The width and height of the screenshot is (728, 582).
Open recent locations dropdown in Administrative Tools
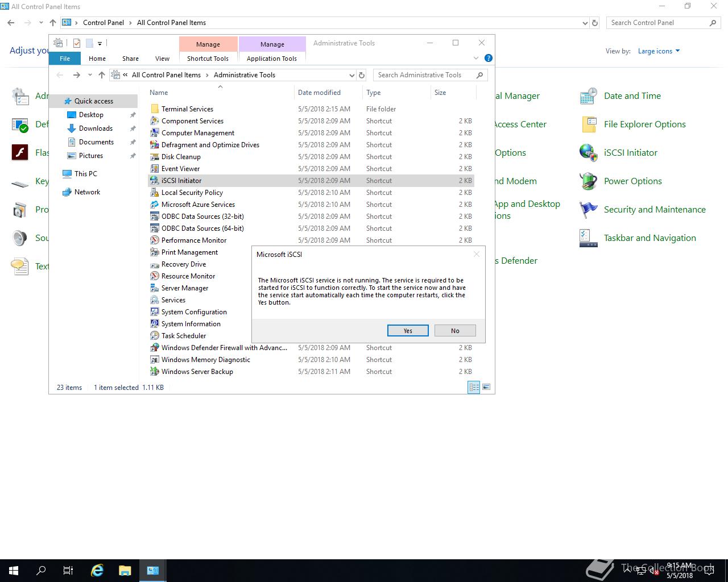coord(90,75)
